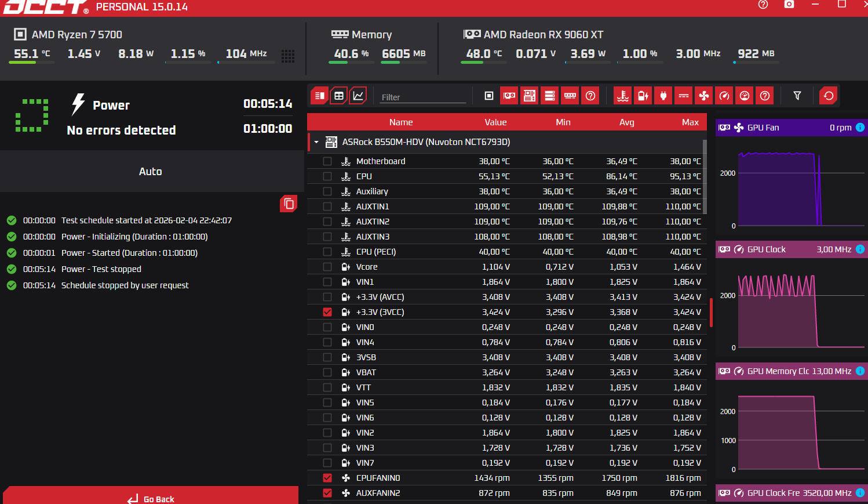868x504 pixels.
Task: Click the Memory usage value 6605 MB
Action: click(x=404, y=54)
